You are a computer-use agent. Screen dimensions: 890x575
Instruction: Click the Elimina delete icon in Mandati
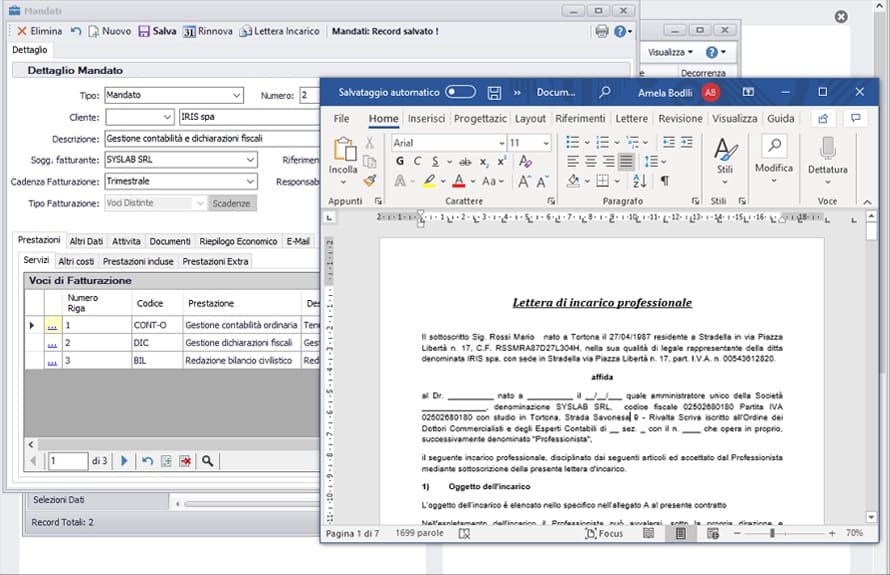(22, 31)
